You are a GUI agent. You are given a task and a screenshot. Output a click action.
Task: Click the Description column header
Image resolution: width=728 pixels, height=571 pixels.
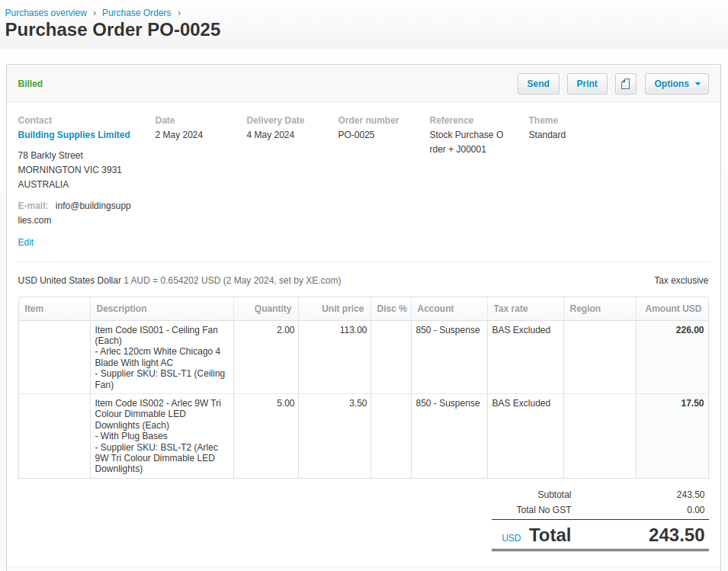[x=121, y=309]
